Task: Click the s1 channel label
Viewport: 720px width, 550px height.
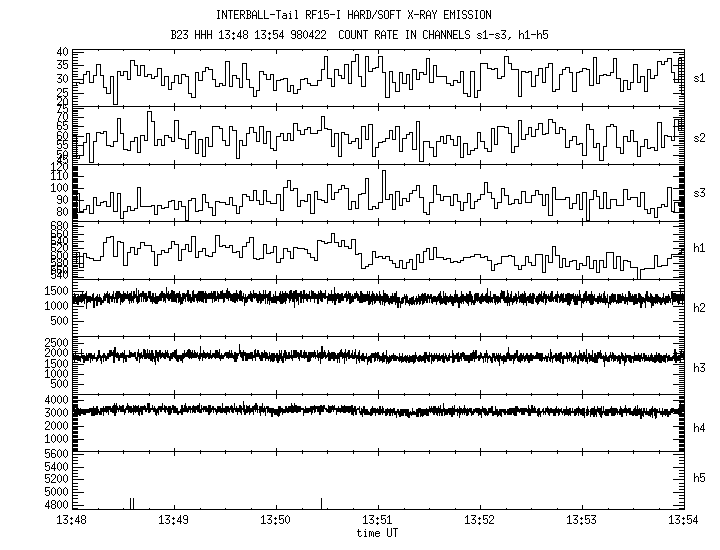Action: [x=700, y=77]
